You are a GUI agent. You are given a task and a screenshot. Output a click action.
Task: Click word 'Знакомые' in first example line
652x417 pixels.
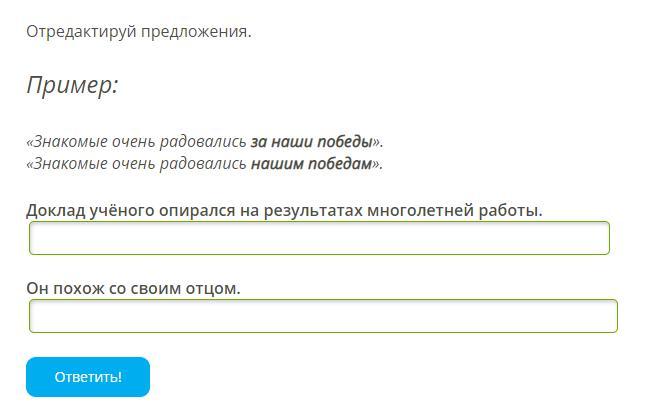[x=66, y=141]
